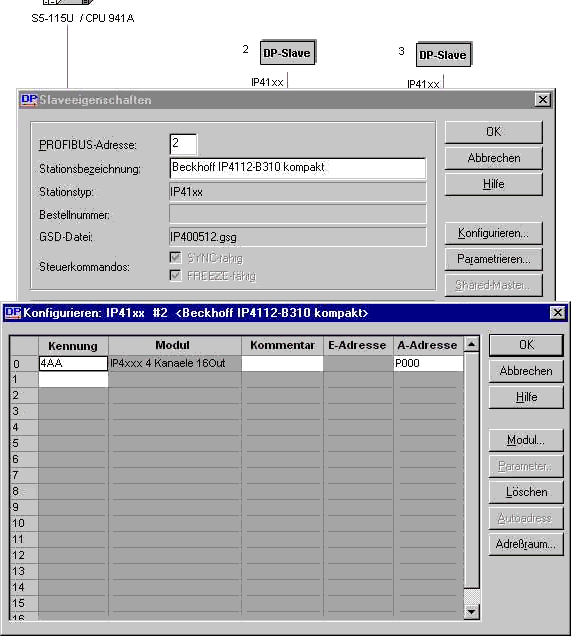The height and width of the screenshot is (637, 572).
Task: Click the Stationsbezeichnung text field
Action: point(298,168)
